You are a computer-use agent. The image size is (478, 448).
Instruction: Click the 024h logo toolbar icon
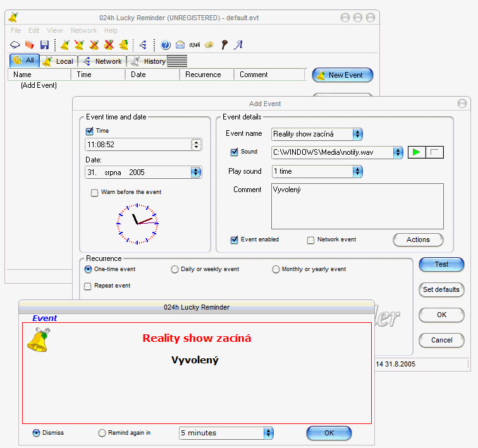pos(195,45)
